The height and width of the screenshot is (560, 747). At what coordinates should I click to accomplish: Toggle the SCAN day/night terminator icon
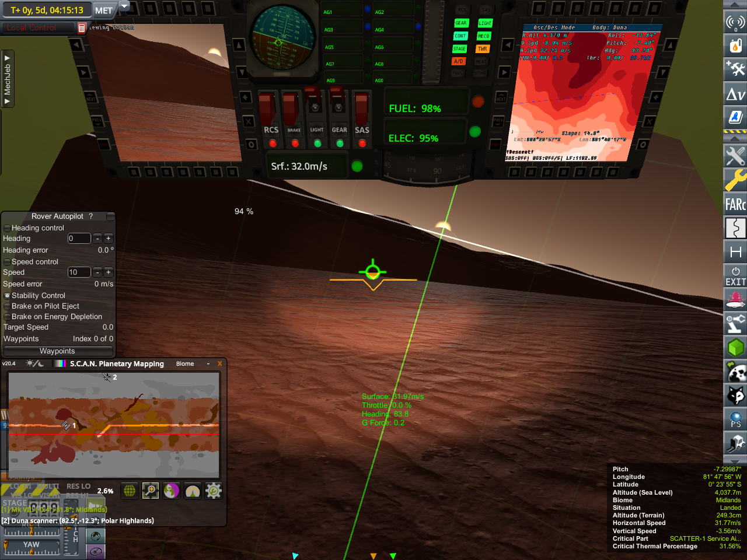[x=34, y=363]
